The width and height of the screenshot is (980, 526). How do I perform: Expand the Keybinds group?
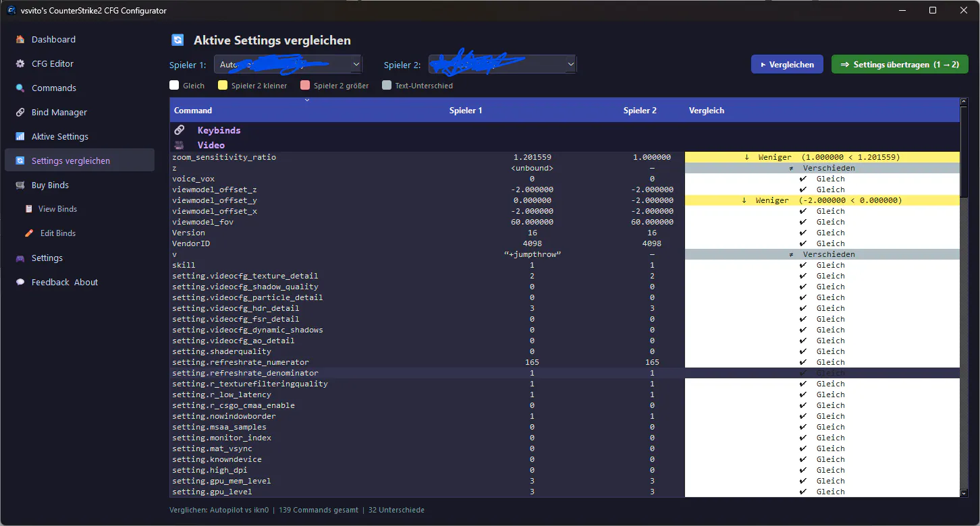tap(219, 130)
